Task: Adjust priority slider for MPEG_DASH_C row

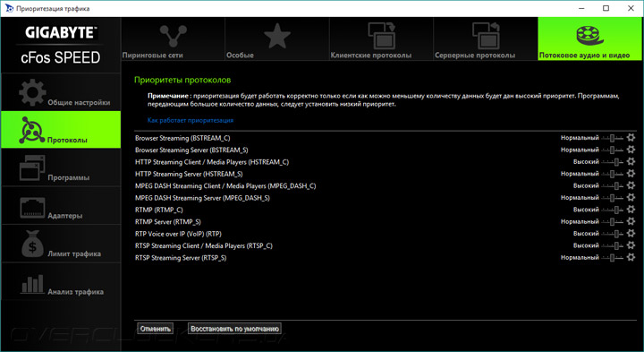Action: tap(613, 186)
